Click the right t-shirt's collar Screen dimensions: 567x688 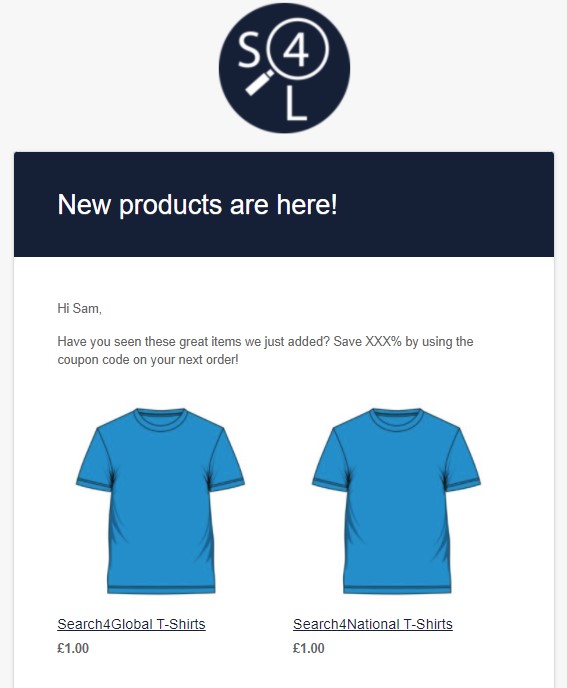coord(396,418)
